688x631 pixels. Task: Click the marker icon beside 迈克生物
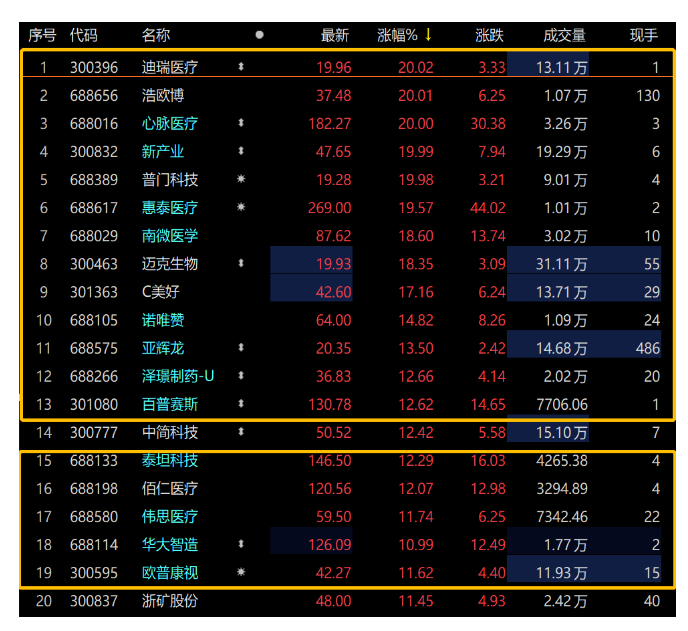(x=240, y=264)
